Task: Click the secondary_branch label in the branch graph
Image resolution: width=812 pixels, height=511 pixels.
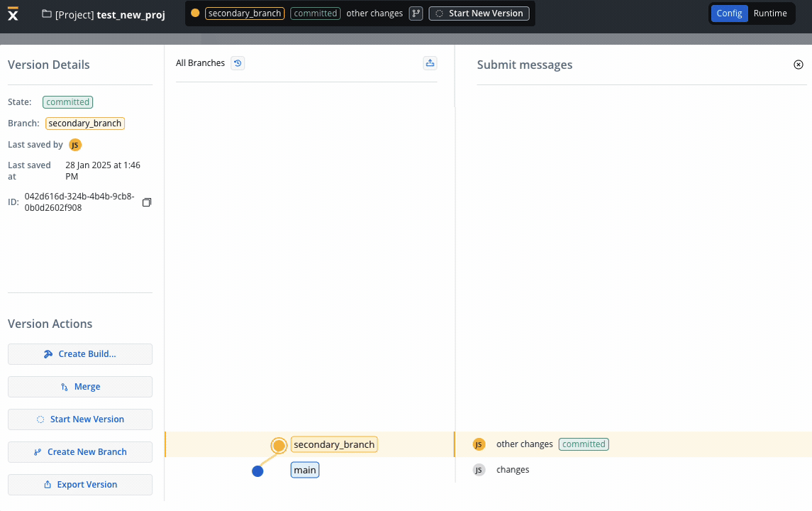Action: pos(334,445)
